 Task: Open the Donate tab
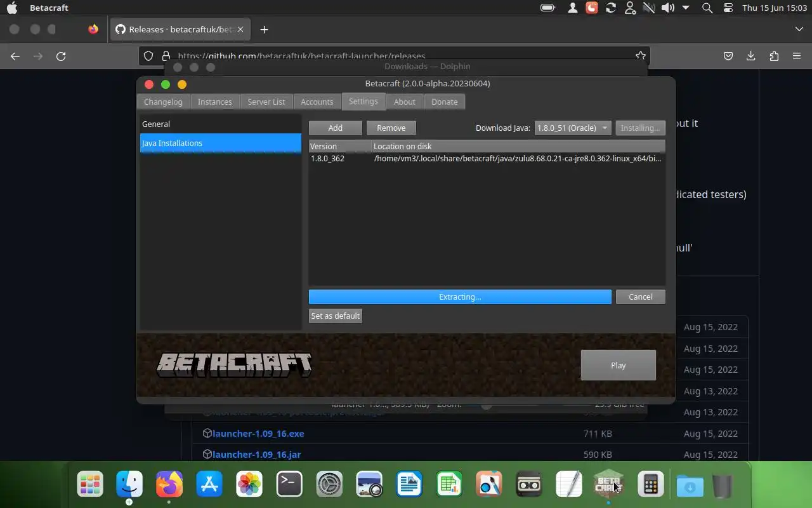(x=445, y=102)
